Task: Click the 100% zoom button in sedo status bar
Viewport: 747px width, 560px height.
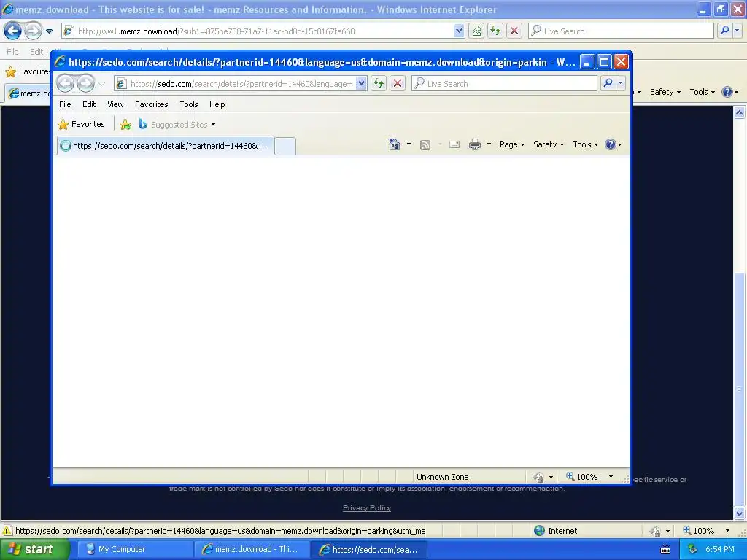Action: tap(581, 477)
